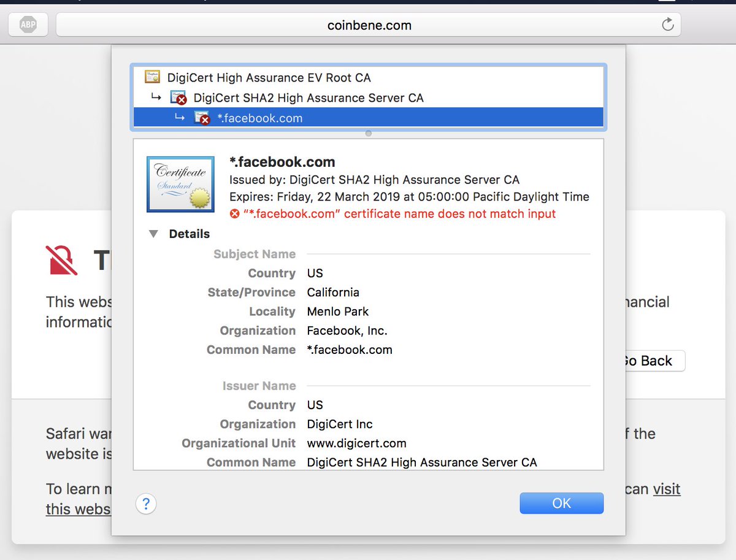This screenshot has height=560, width=736.
Task: Click the intermediate CA certificate error icon
Action: click(x=178, y=98)
